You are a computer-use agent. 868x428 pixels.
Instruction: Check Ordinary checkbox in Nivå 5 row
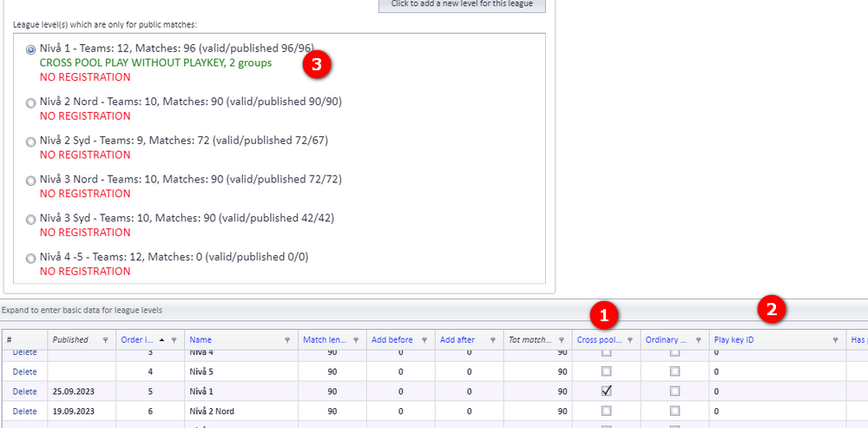tap(674, 371)
